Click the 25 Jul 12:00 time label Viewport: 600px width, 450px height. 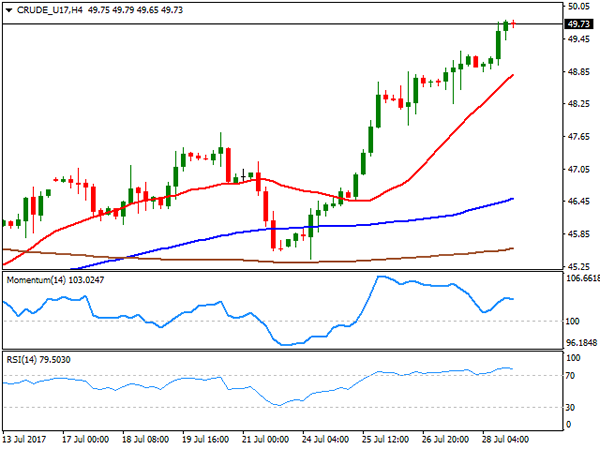[385, 439]
